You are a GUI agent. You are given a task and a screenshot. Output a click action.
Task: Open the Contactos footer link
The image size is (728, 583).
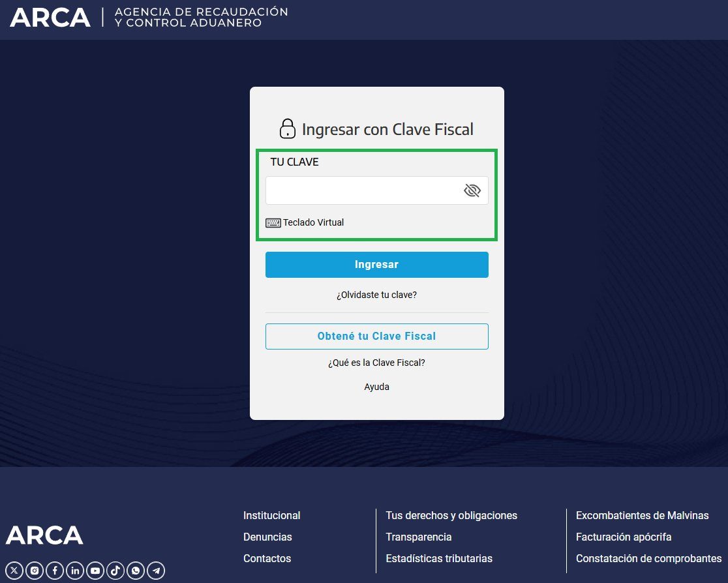(x=267, y=558)
